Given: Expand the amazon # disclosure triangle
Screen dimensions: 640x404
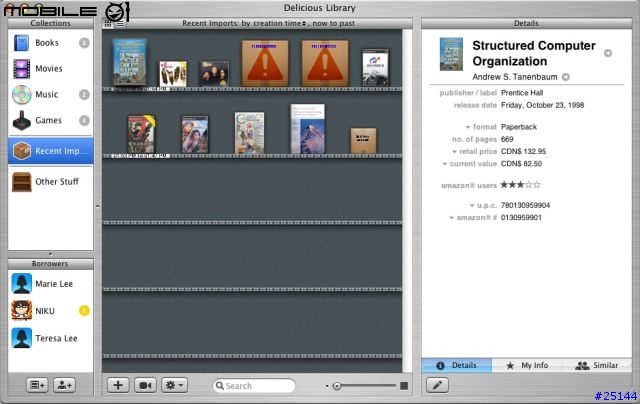Looking at the screenshot, I should (x=451, y=218).
